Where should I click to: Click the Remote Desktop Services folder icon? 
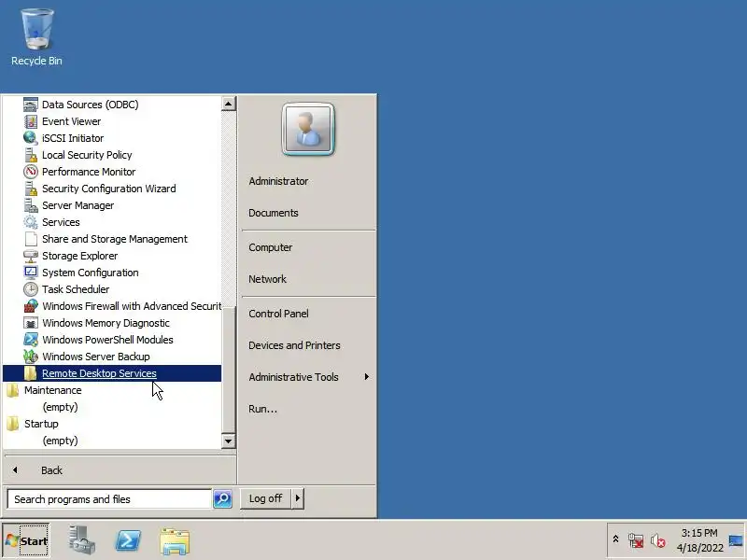pyautogui.click(x=31, y=373)
